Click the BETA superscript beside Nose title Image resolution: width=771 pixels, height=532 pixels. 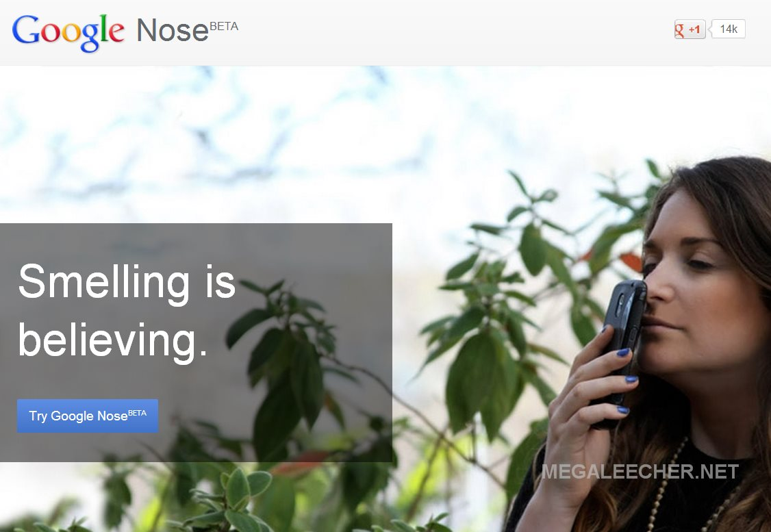pyautogui.click(x=224, y=26)
